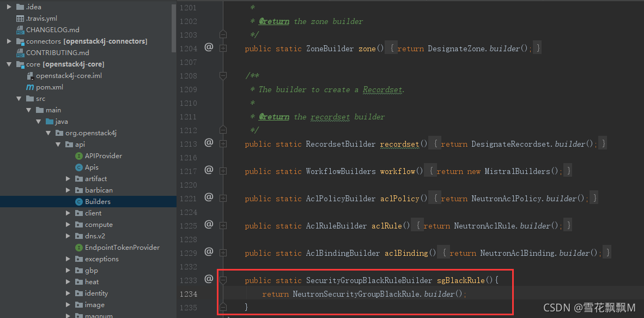Fold sgBlackRule() method at line 1233
This screenshot has width=644, height=318.
(223, 280)
